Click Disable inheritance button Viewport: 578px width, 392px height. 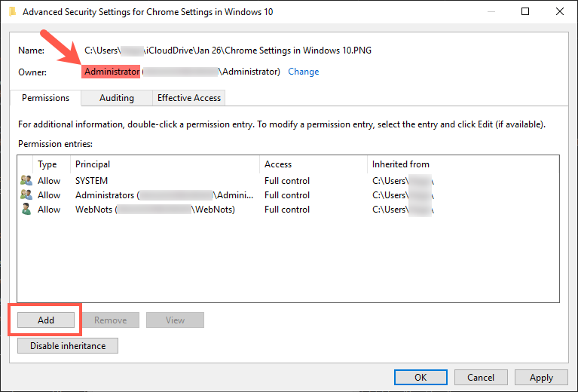68,346
